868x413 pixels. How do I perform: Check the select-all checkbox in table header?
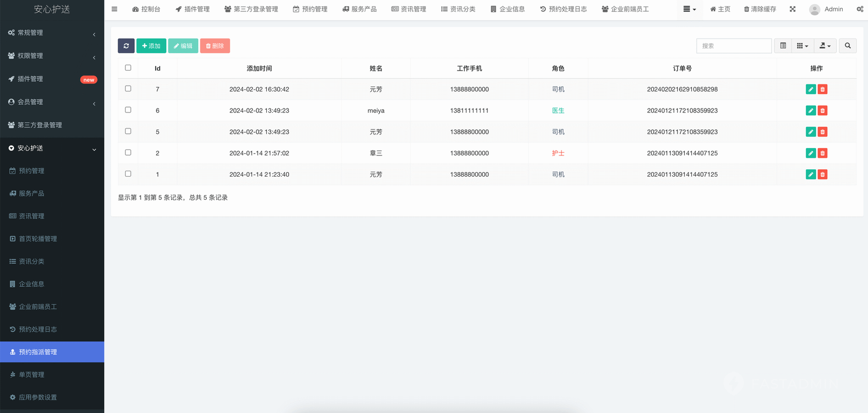[x=128, y=68]
